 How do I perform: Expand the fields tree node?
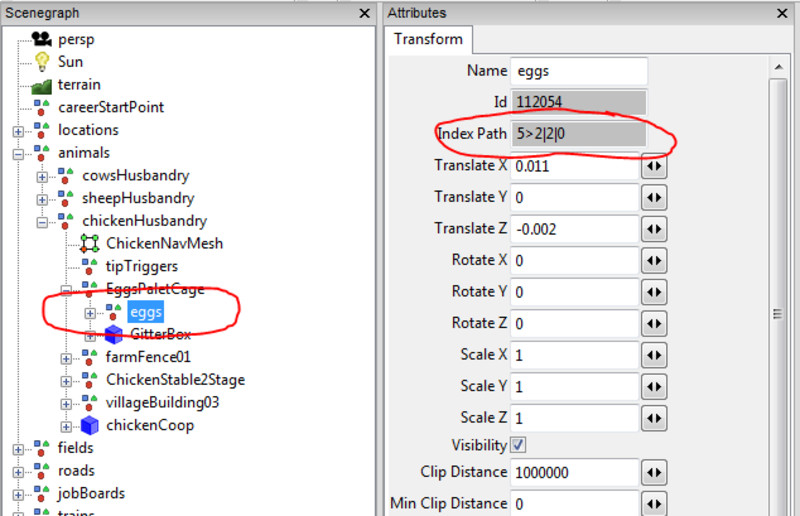click(x=18, y=449)
